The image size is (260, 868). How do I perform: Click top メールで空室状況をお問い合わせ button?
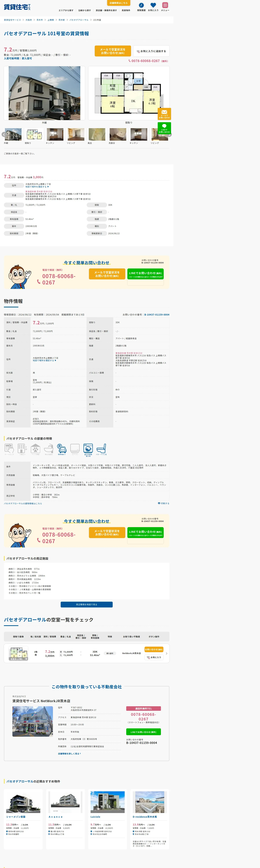[x=113, y=51]
